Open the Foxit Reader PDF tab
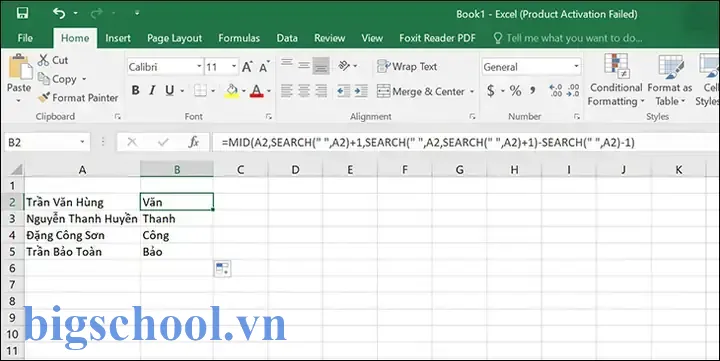Viewport: 720px width, 361px height. click(437, 38)
